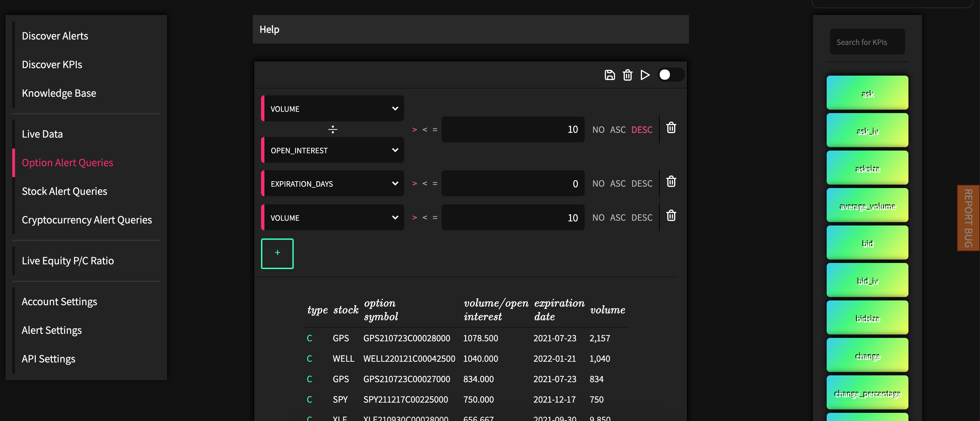Screen dimensions: 980x421
Task: Pick the ask_iv KPI tile
Action: [x=867, y=130]
